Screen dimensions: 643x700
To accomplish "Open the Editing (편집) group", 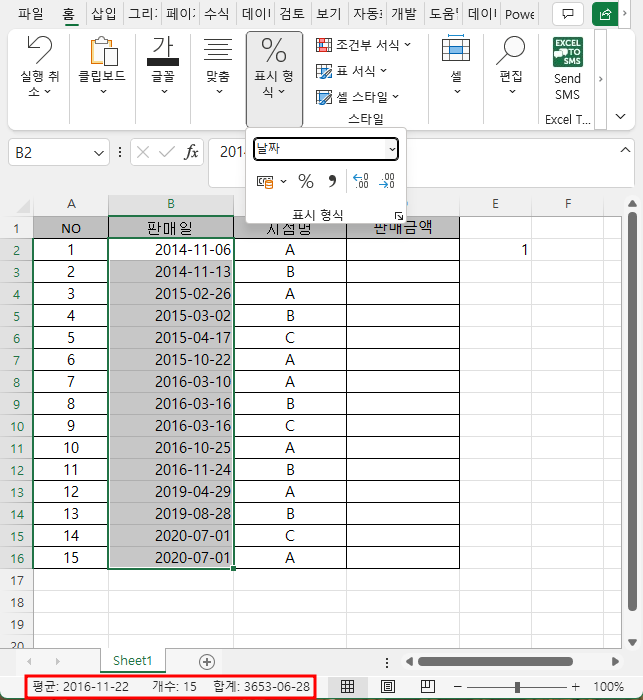I will pyautogui.click(x=511, y=67).
